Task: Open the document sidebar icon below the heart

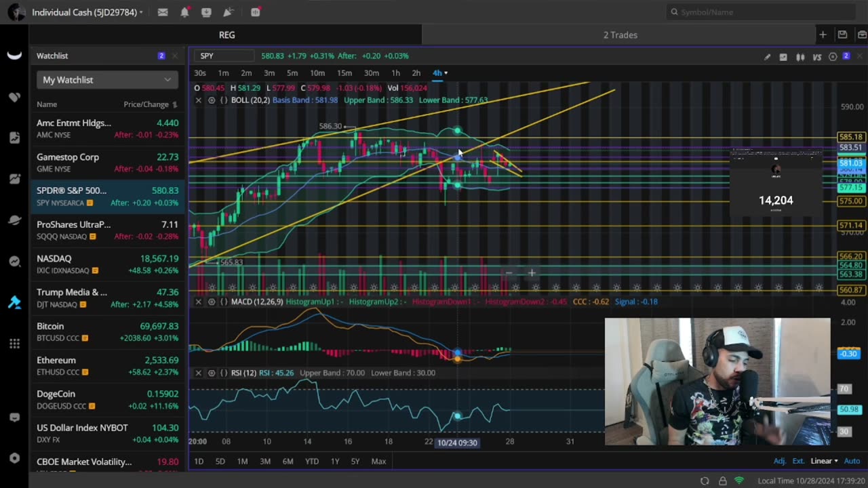Action: pyautogui.click(x=14, y=138)
